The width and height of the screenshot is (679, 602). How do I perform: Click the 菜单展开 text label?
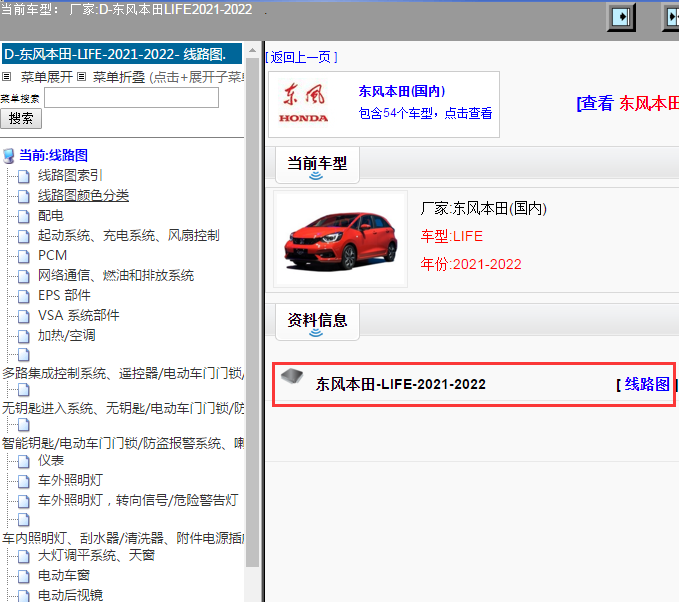[47, 77]
